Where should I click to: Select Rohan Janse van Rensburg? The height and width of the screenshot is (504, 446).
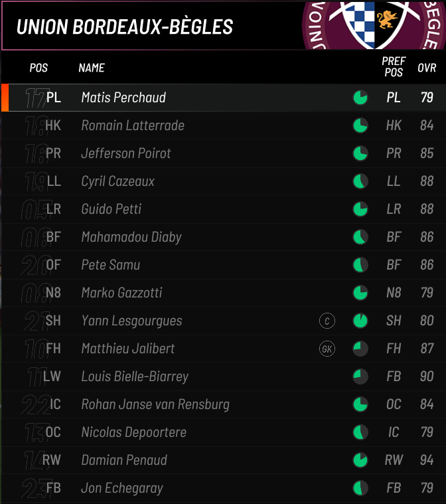[155, 404]
